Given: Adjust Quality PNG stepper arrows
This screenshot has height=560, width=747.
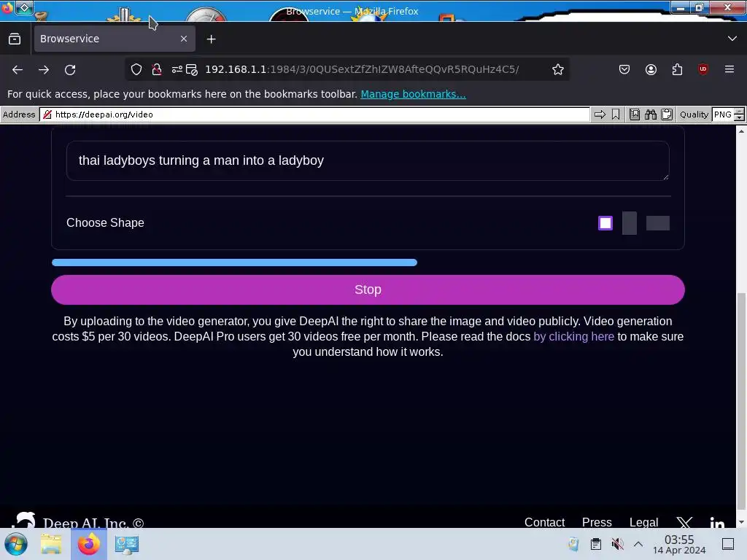Looking at the screenshot, I should tap(740, 114).
